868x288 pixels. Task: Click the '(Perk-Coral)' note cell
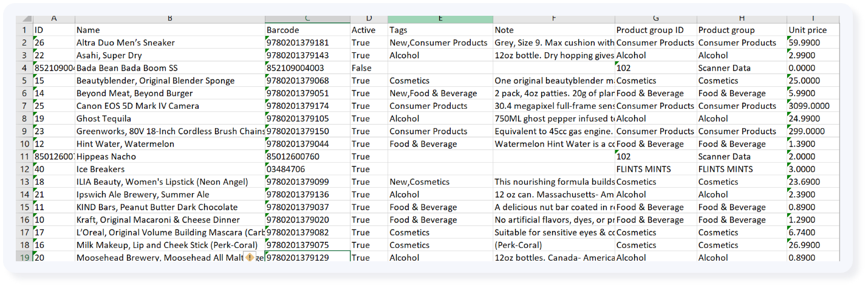tap(554, 245)
